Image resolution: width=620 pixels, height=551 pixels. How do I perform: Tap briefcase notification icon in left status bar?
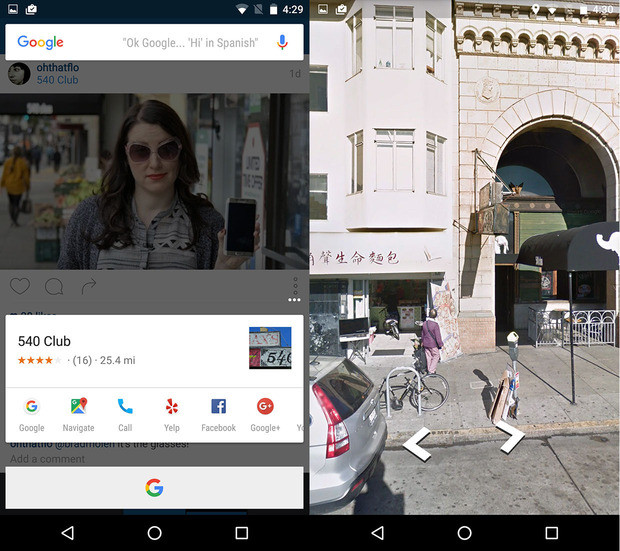pos(31,9)
